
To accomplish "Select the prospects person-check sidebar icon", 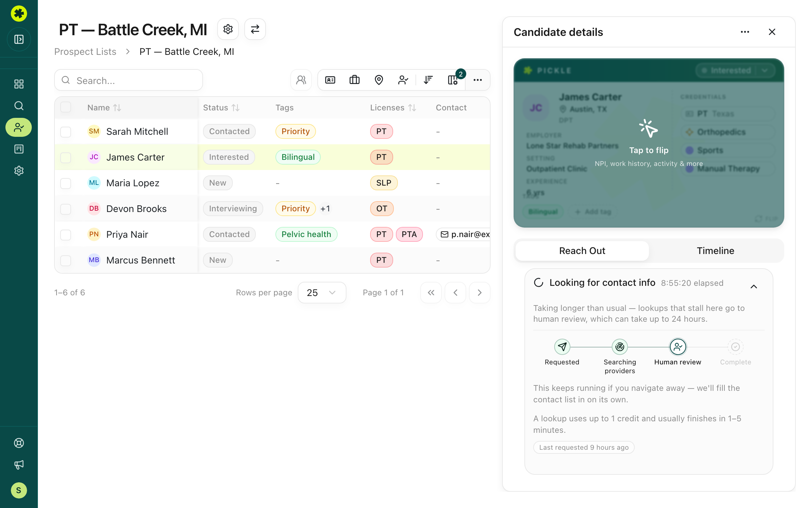I will (x=19, y=127).
